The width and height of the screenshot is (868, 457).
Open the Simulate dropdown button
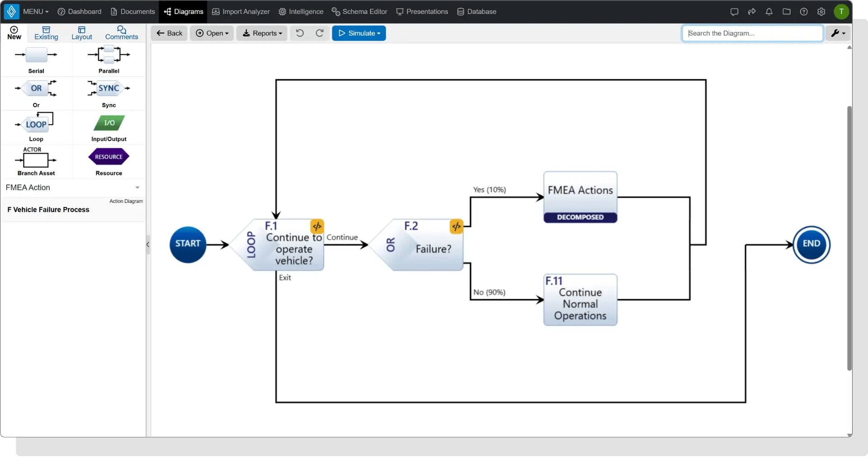359,33
